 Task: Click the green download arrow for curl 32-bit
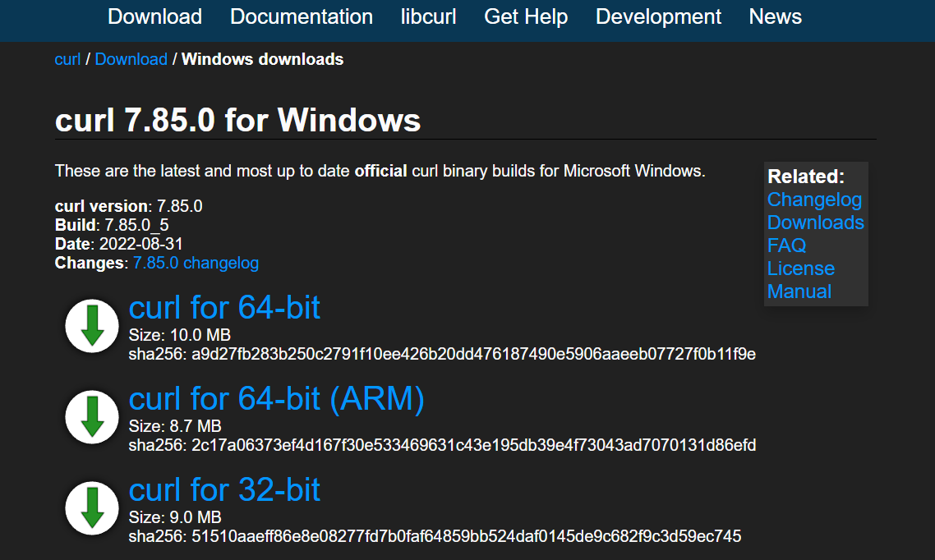pos(92,508)
